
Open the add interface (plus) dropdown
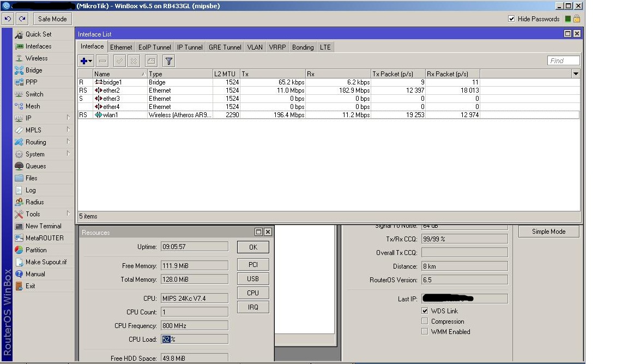86,61
